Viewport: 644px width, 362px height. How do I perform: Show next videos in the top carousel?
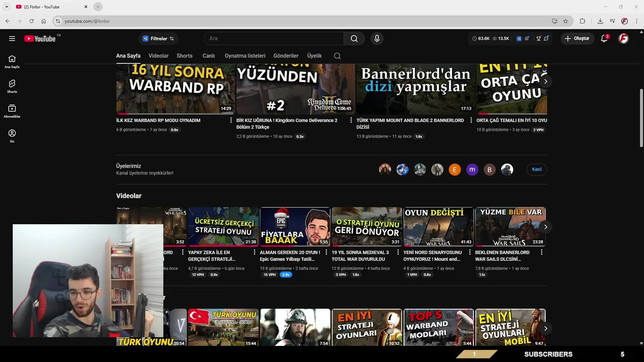coord(545,81)
